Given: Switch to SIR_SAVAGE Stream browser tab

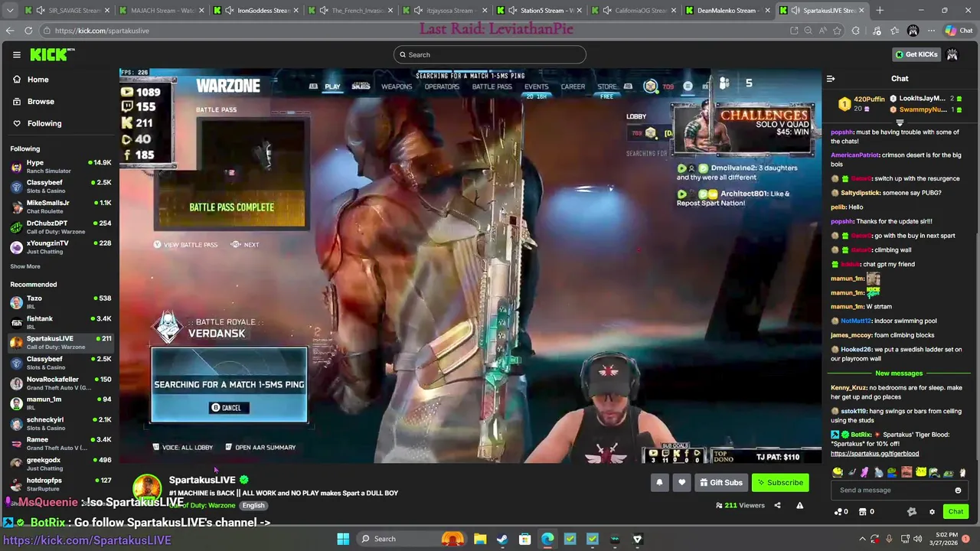Looking at the screenshot, I should click(67, 11).
